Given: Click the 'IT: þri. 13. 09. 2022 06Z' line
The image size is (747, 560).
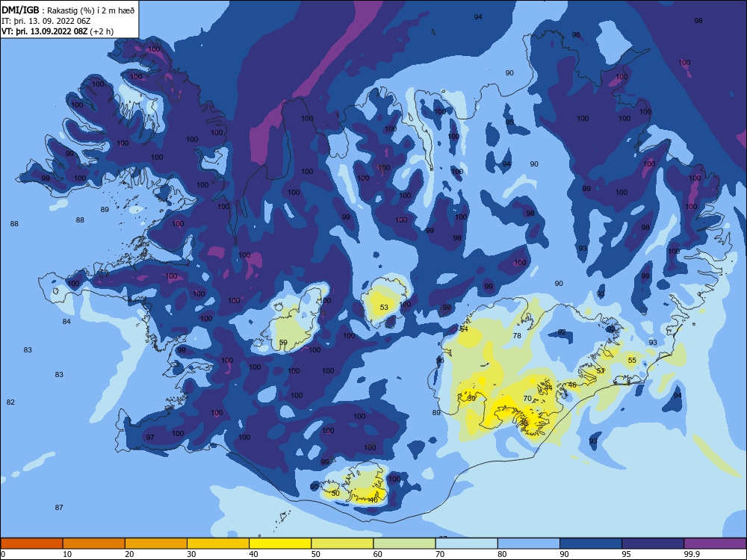Looking at the screenshot, I should [x=46, y=21].
